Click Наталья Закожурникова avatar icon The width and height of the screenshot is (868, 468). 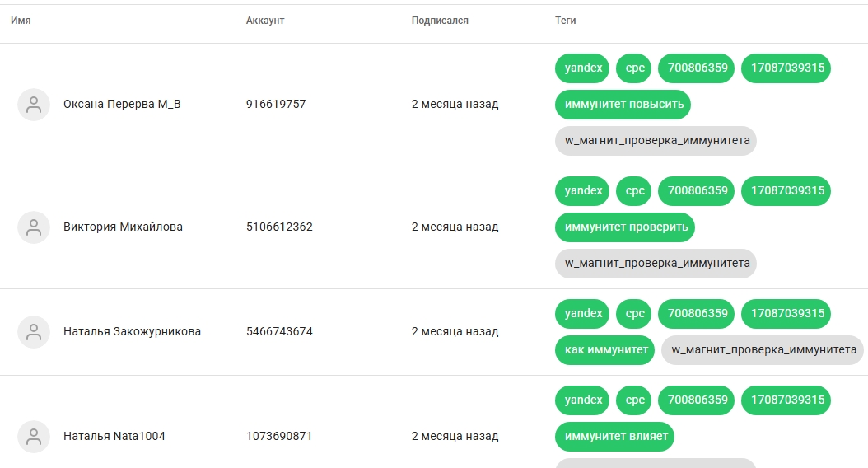click(34, 332)
